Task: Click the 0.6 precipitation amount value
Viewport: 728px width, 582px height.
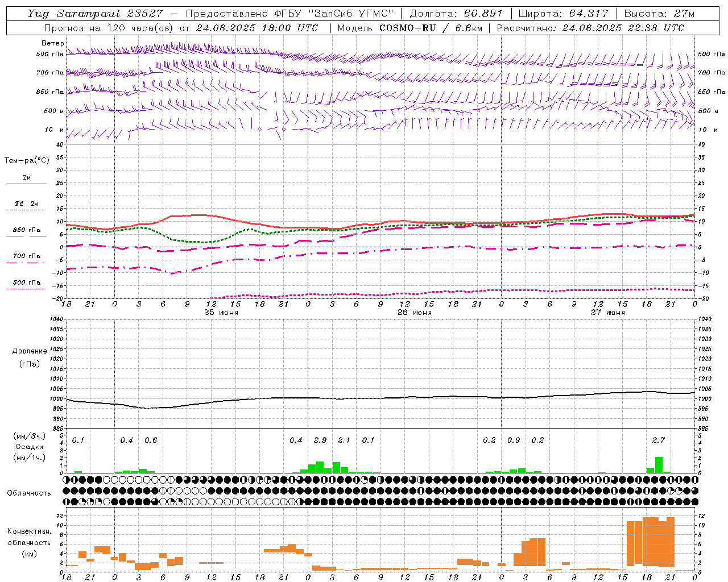Action: point(151,440)
